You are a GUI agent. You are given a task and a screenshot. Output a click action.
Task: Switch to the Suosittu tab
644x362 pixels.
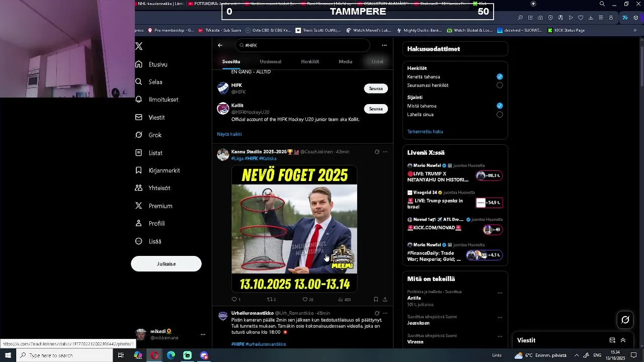point(231,61)
